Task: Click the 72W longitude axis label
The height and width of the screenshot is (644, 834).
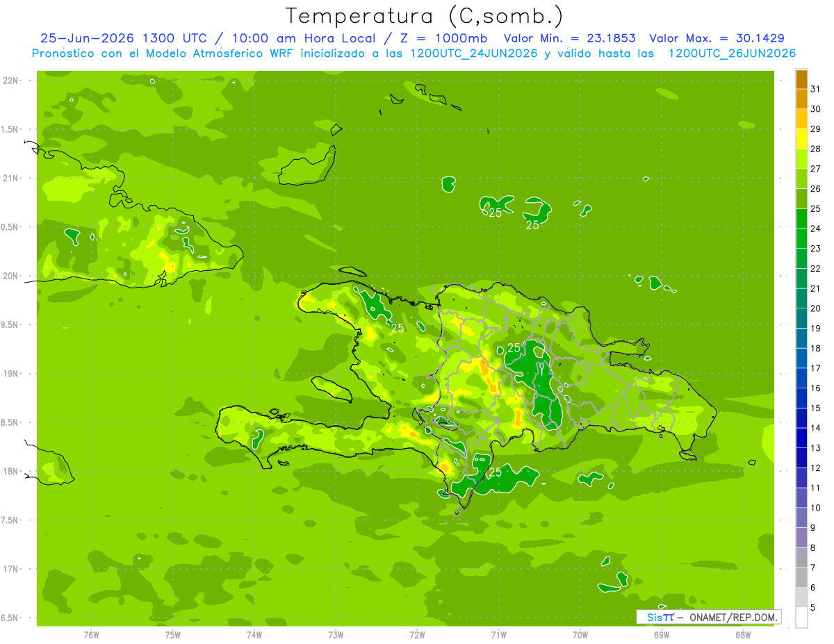Action: pyautogui.click(x=417, y=635)
